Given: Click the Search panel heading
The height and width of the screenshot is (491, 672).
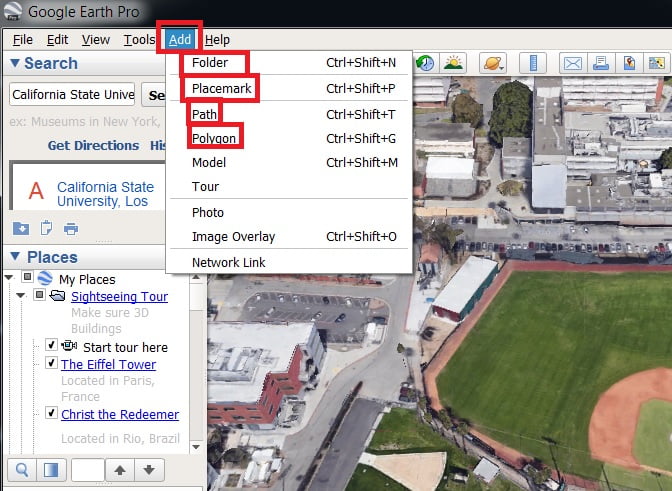Looking at the screenshot, I should 51,63.
